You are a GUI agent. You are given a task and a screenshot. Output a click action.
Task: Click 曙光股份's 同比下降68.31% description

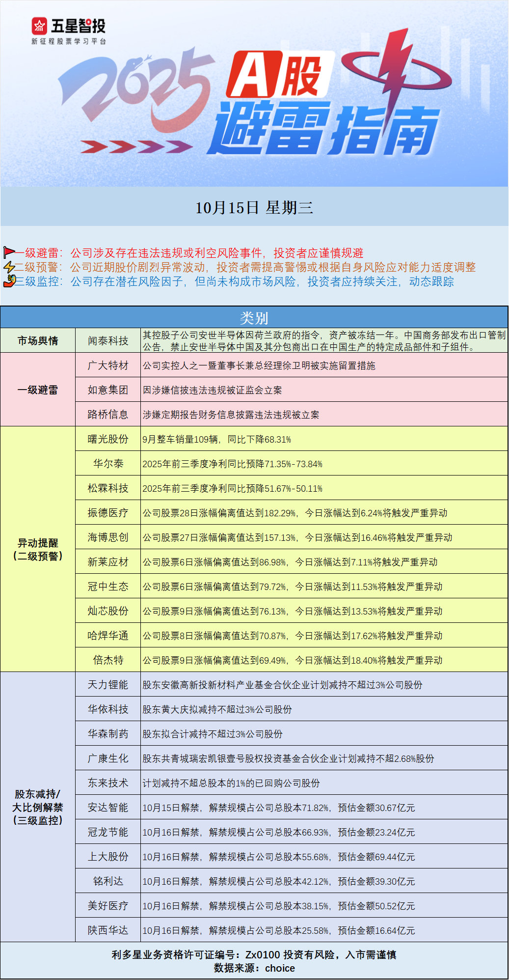click(x=216, y=440)
